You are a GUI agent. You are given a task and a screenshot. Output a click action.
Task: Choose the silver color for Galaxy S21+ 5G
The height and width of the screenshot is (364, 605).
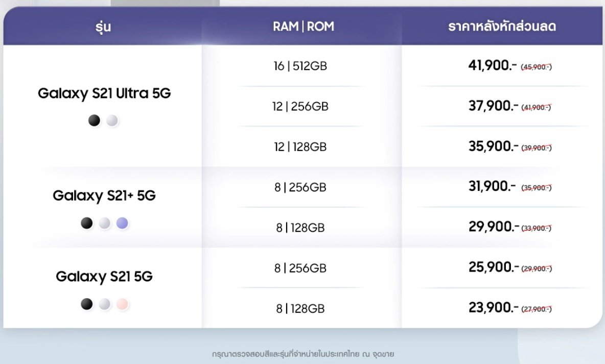pyautogui.click(x=105, y=223)
